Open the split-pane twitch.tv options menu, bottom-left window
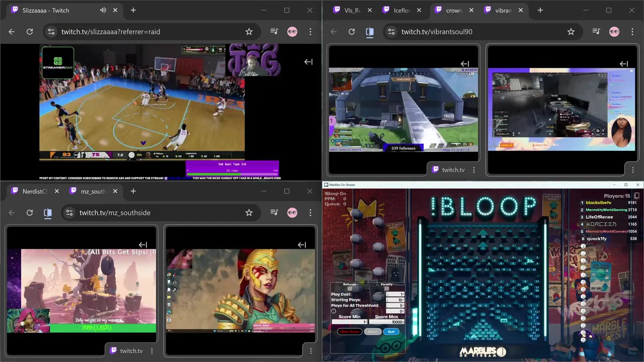 [151, 351]
